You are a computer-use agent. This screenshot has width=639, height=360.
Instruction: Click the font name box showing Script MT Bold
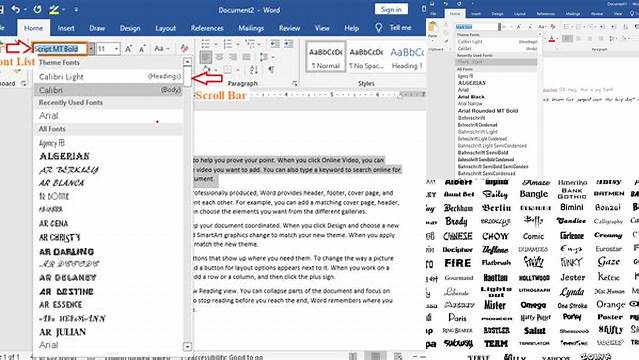coord(59,49)
